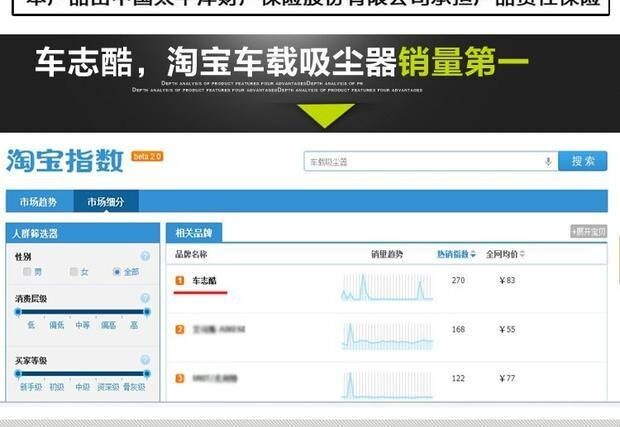Click the 资深级 buyer level label
Viewport: 620px width, 427px height.
point(108,387)
